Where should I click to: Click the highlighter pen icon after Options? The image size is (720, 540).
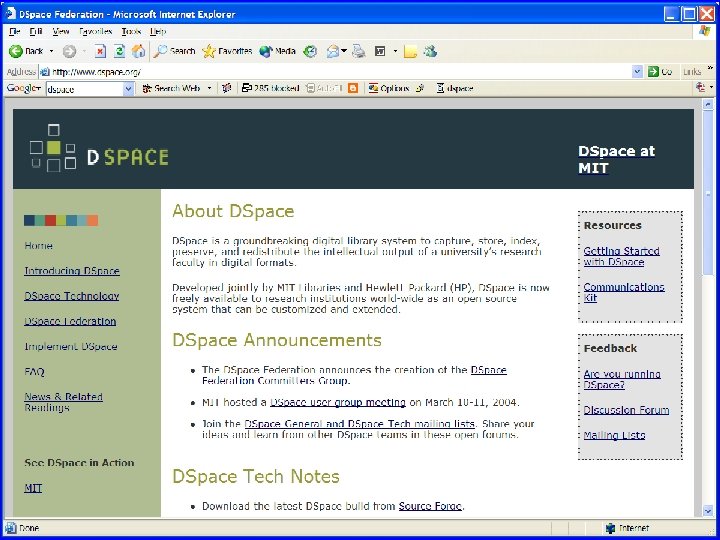coord(420,88)
